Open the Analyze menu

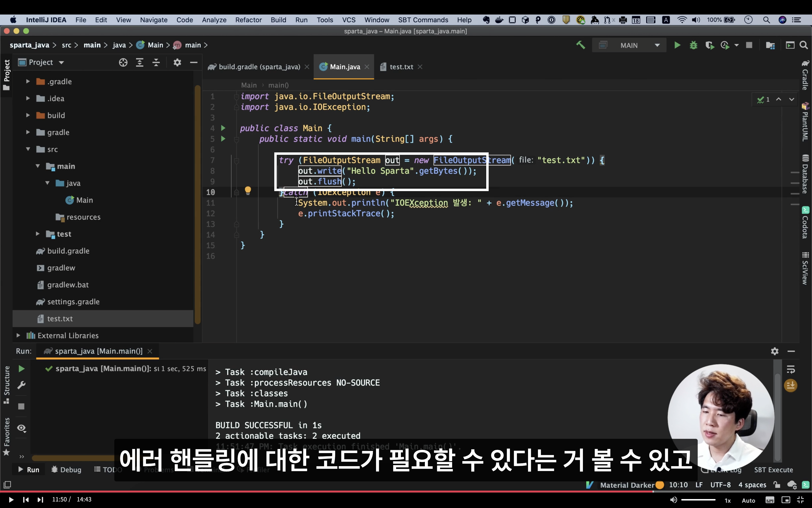point(214,20)
